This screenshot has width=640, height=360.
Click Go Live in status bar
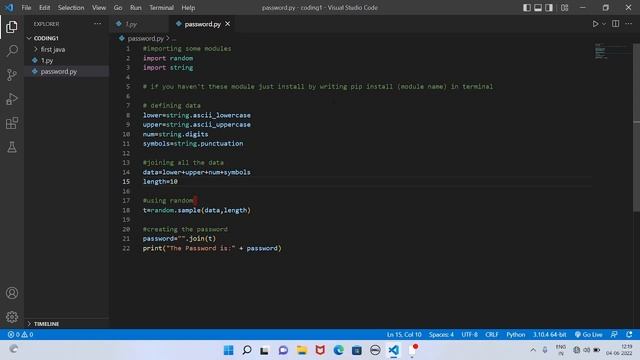pyautogui.click(x=588, y=335)
